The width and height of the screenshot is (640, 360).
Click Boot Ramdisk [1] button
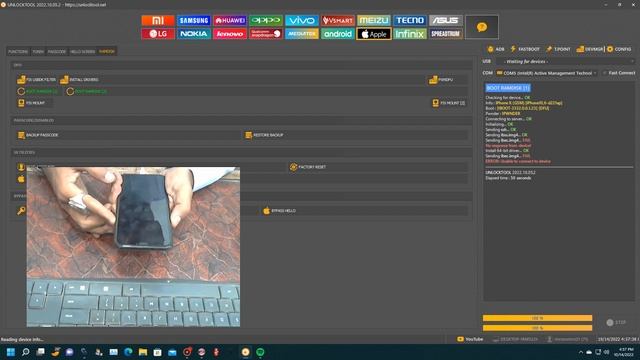[x=37, y=91]
